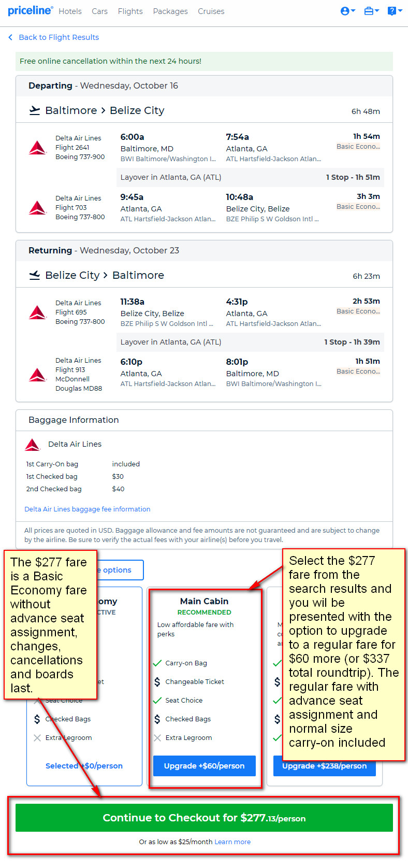Click the returning plane icon by Belize City
The width and height of the screenshot is (408, 868).
tap(35, 275)
